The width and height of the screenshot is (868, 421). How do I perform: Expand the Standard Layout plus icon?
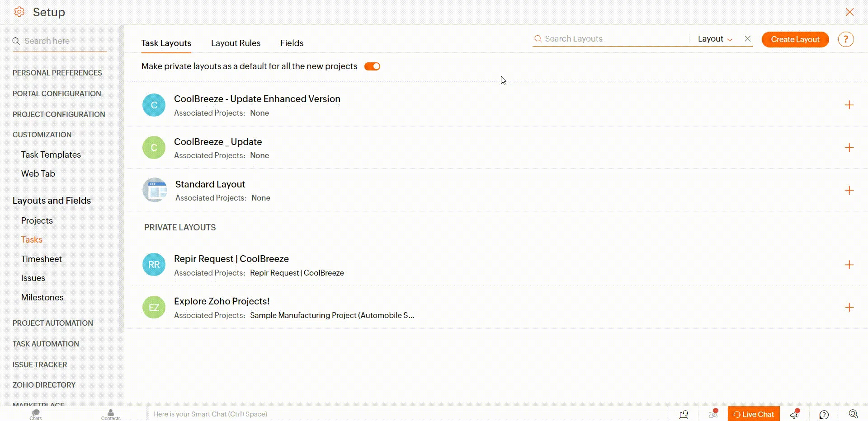[849, 190]
